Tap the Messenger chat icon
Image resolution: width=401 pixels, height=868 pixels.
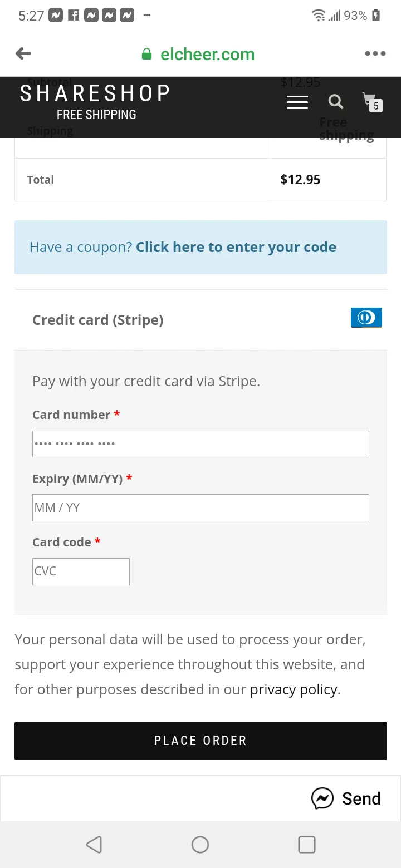click(322, 798)
